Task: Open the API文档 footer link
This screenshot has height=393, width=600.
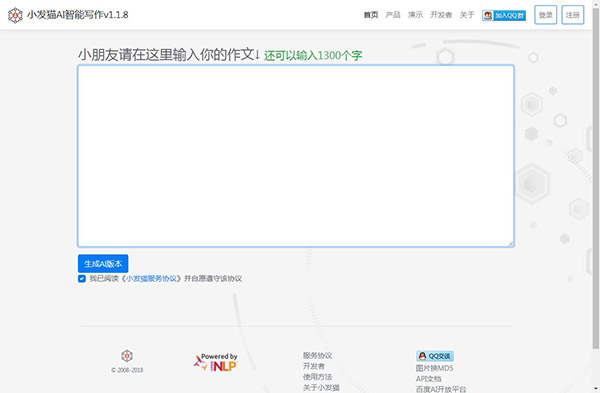Action: coord(429,379)
